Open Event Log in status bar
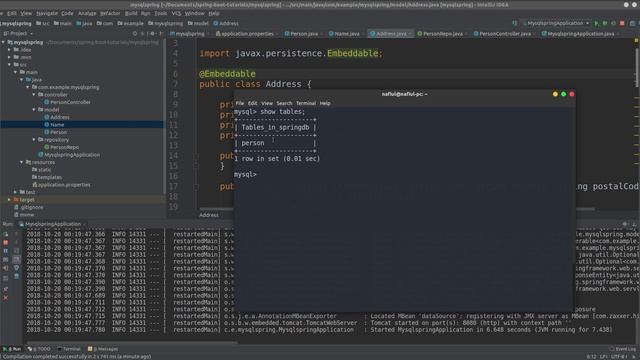 point(623,349)
